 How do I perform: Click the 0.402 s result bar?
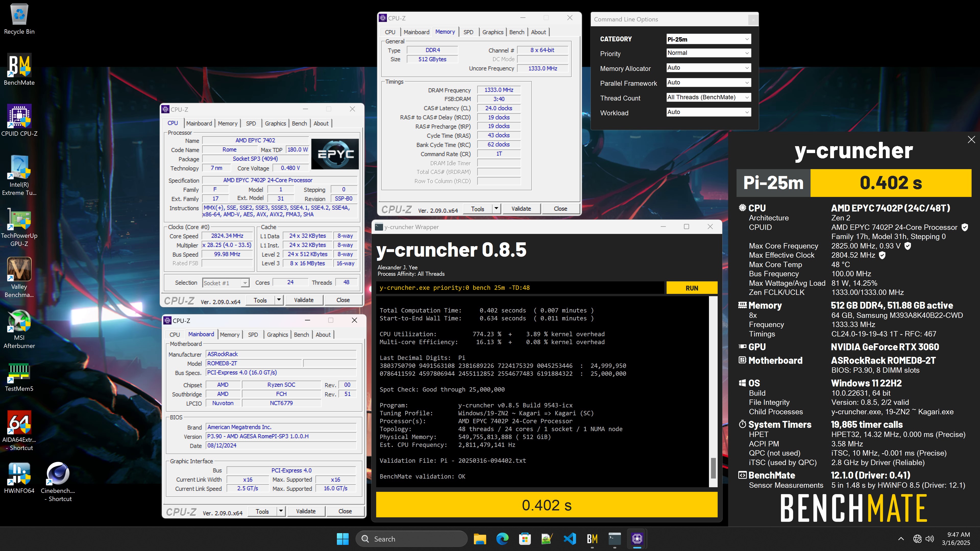pyautogui.click(x=547, y=505)
